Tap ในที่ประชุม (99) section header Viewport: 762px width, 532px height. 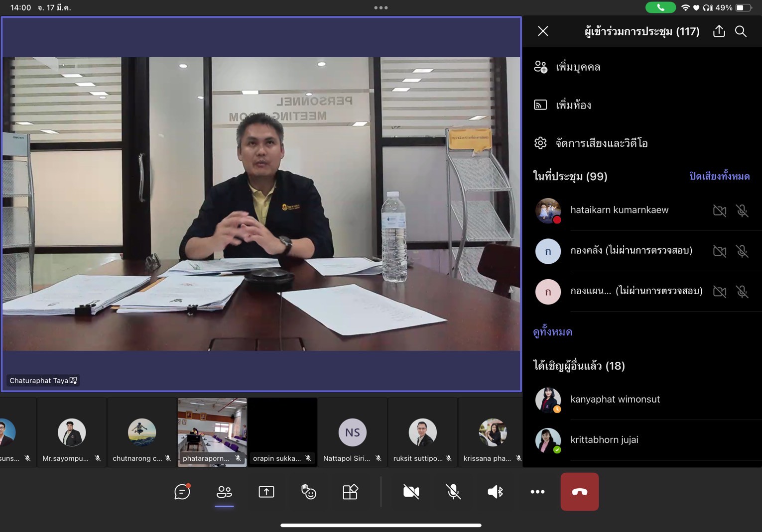tap(570, 176)
